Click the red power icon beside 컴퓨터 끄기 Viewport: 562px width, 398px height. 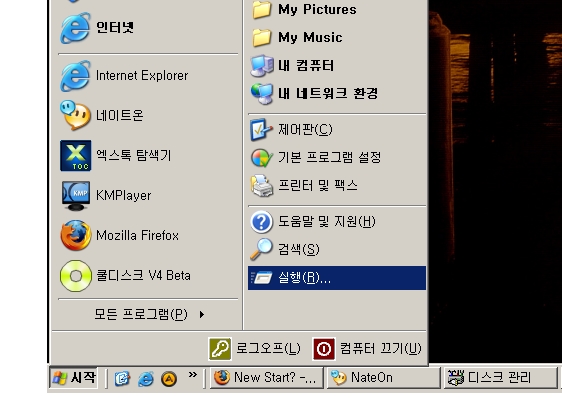(x=324, y=349)
